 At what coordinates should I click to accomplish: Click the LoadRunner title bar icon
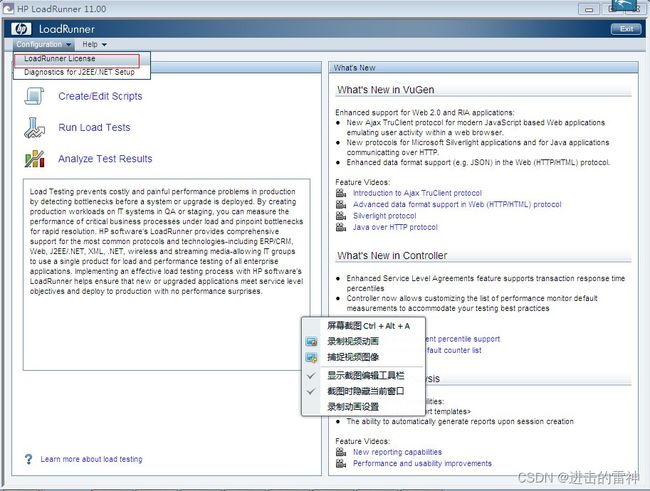tap(8, 9)
